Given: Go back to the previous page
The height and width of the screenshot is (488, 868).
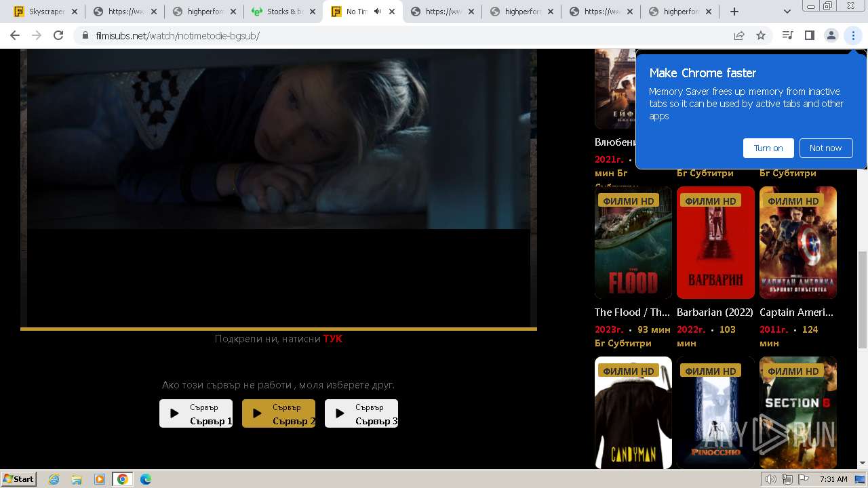Looking at the screenshot, I should point(15,35).
